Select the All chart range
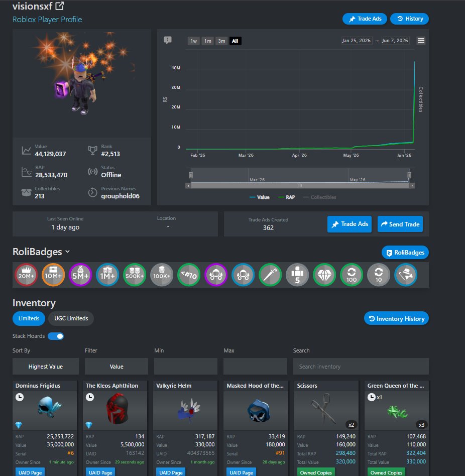 (x=235, y=41)
